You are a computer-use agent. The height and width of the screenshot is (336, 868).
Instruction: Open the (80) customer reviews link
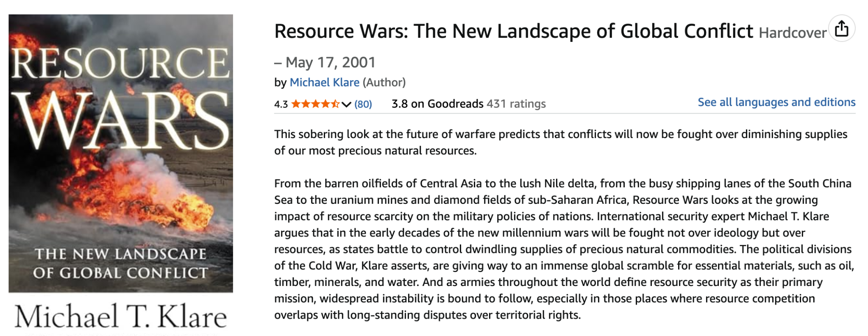point(363,104)
